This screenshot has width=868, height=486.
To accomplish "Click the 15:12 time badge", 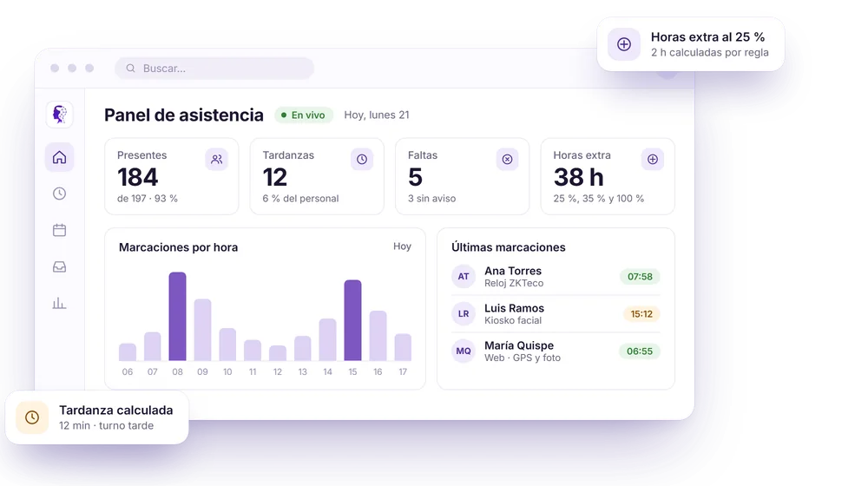I will [x=641, y=314].
